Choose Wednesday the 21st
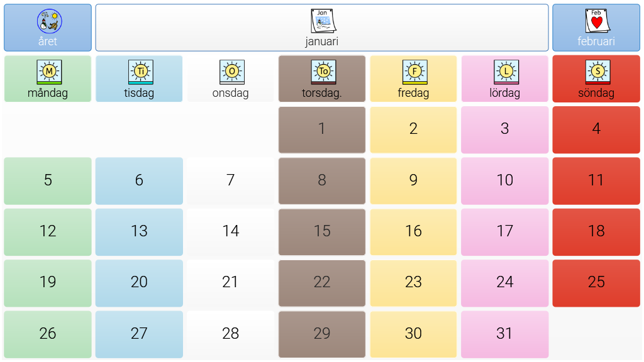 tap(231, 283)
